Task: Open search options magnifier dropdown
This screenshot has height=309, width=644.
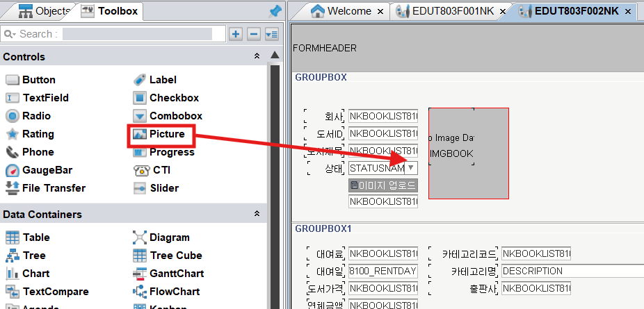Action: tap(10, 34)
